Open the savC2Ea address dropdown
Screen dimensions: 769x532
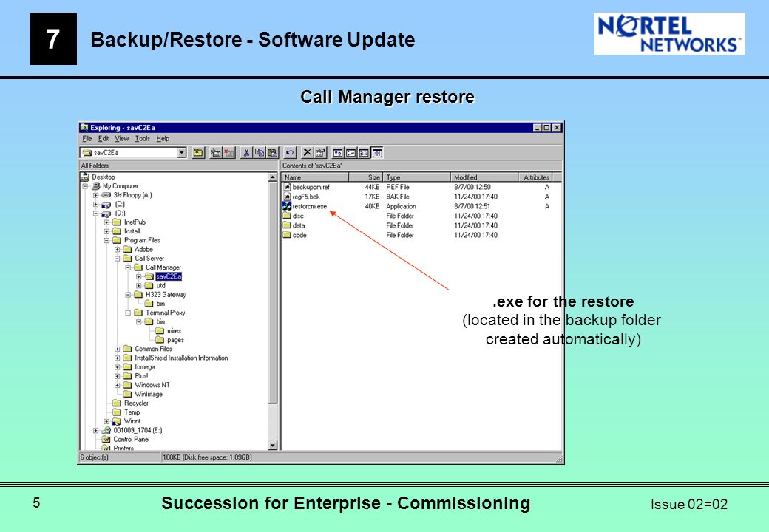[182, 153]
